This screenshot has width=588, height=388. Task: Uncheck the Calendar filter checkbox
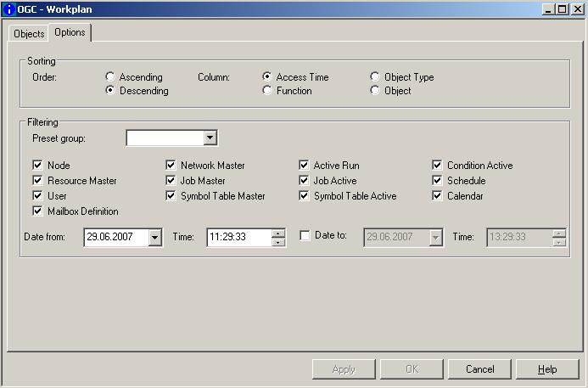tap(437, 196)
